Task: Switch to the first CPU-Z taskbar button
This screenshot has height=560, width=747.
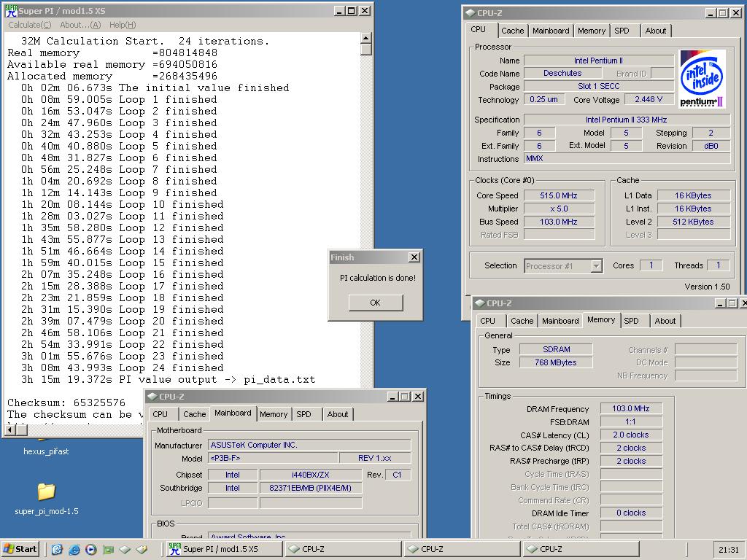Action: pos(343,549)
